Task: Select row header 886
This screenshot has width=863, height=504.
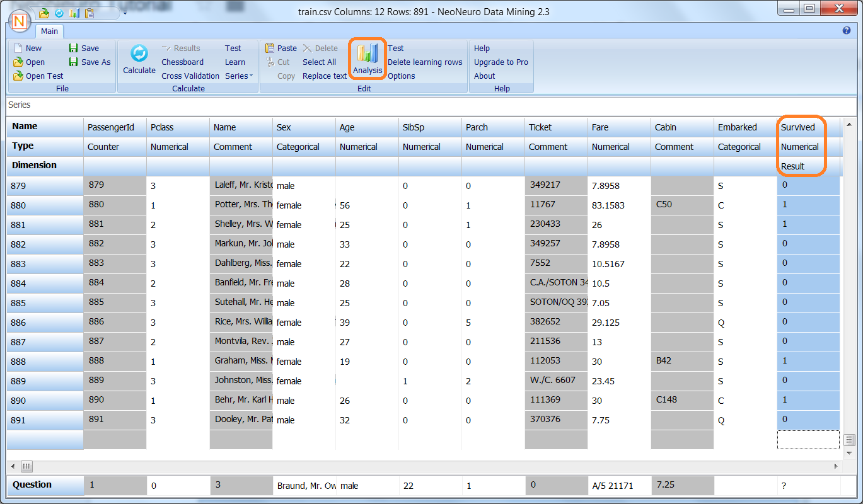Action: click(45, 323)
